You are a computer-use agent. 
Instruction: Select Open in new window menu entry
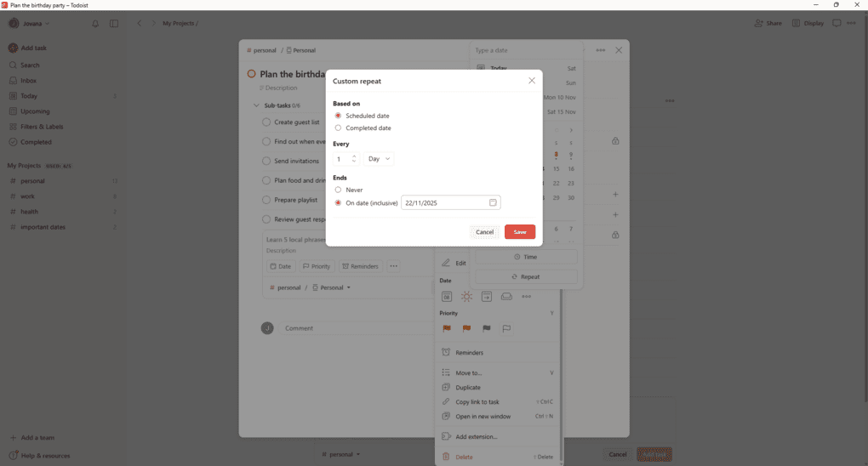click(498, 416)
